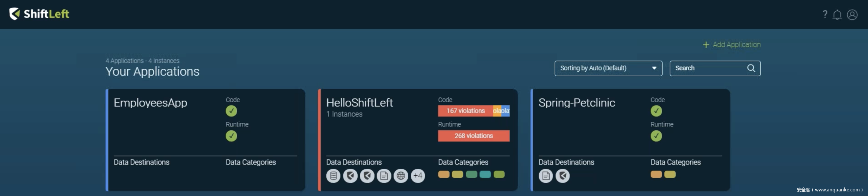Click the "Code" label in EmployeesApp card
Image resolution: width=868 pixels, height=196 pixels.
point(233,100)
